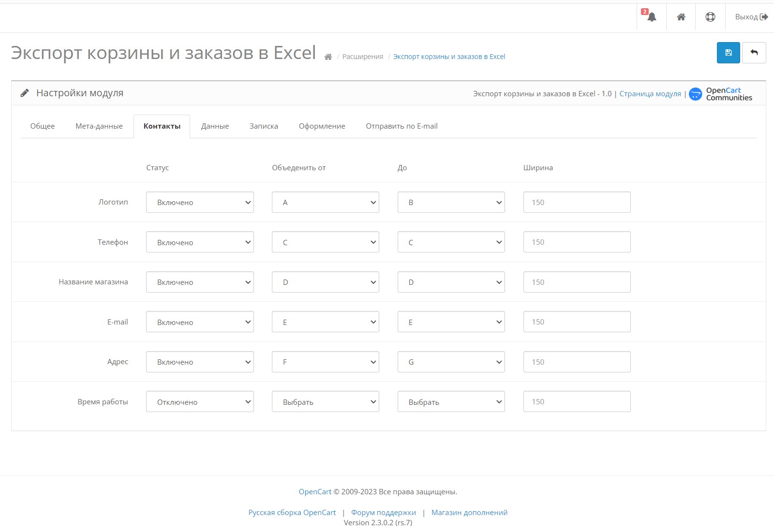This screenshot has height=532, width=774.
Task: Open the Название магазина status dropdown
Action: click(x=200, y=282)
